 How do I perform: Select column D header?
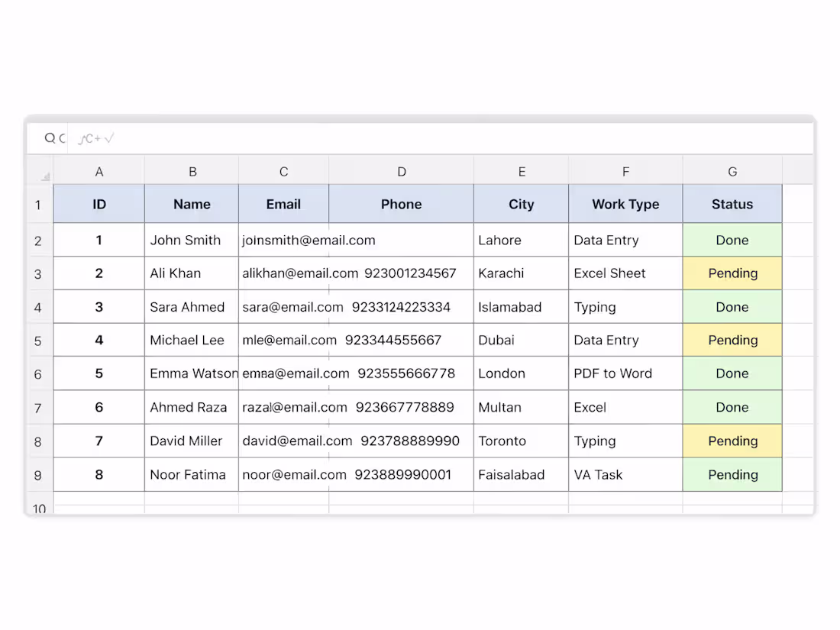(402, 171)
